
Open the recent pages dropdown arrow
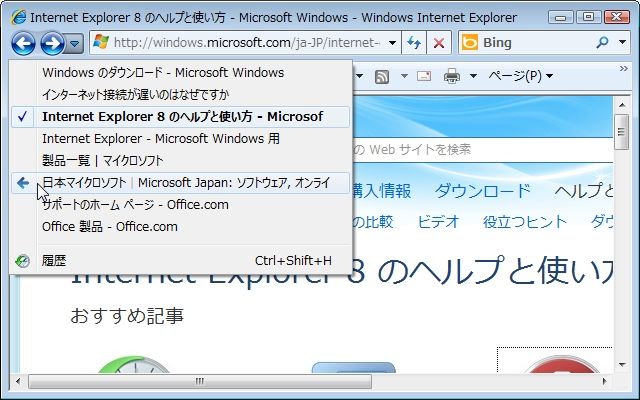pyautogui.click(x=74, y=43)
